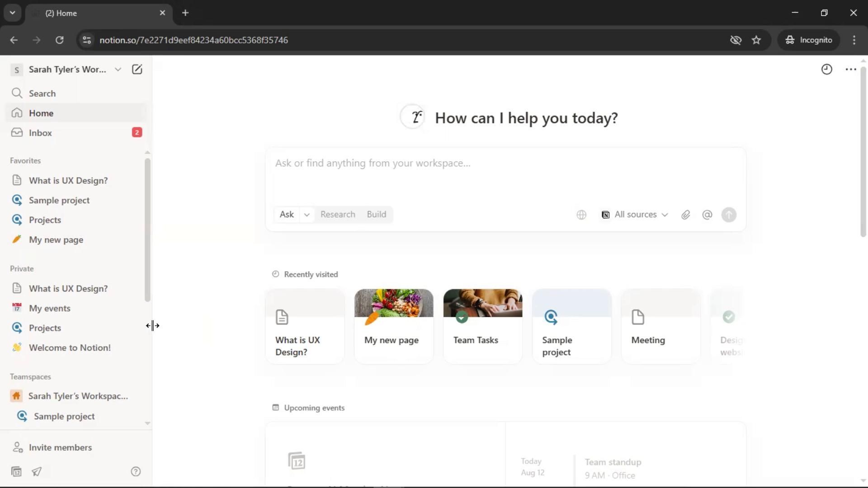The image size is (868, 488).
Task: Click Invite members
Action: (60, 447)
